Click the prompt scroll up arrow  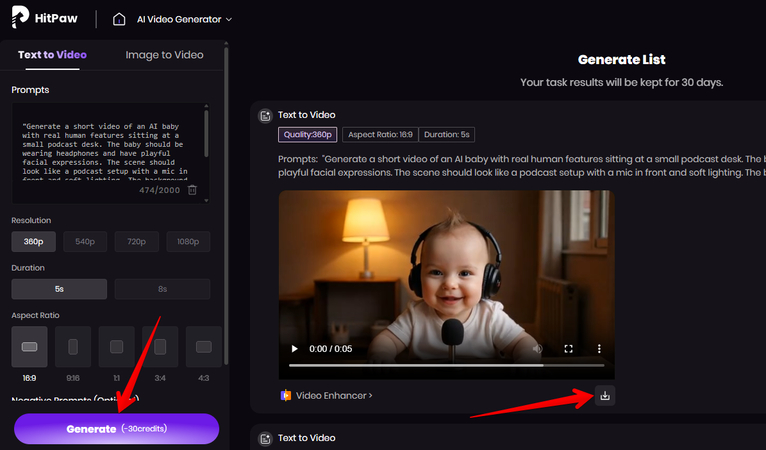[206, 106]
